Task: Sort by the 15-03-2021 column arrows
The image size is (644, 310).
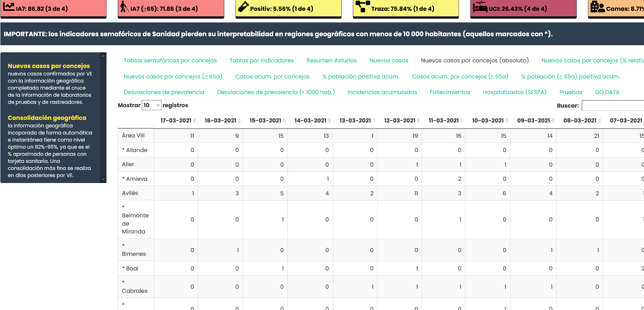Action: 284,121
